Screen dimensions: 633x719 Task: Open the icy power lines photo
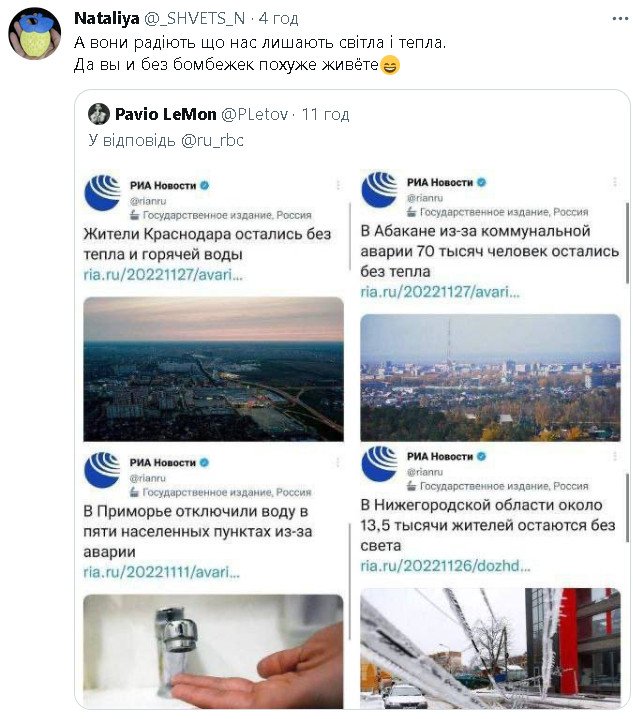[x=489, y=647]
